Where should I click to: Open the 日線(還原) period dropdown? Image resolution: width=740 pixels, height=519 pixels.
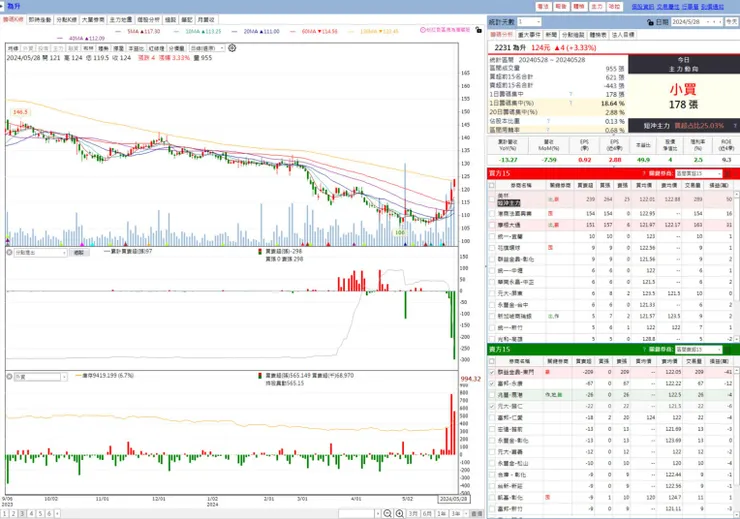(222, 48)
